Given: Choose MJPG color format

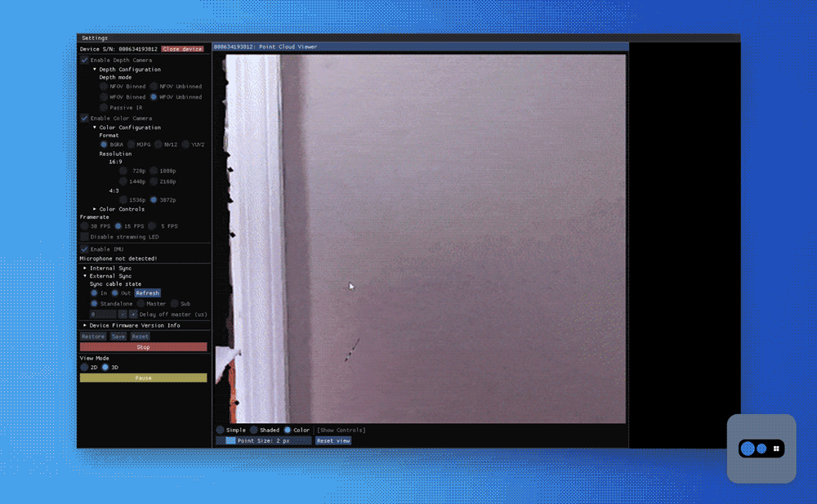Looking at the screenshot, I should [131, 144].
